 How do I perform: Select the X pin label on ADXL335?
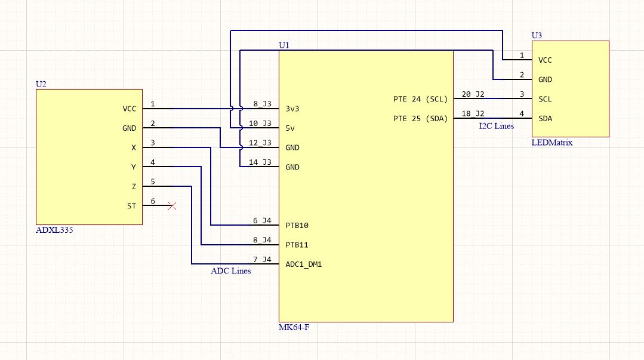pos(134,147)
